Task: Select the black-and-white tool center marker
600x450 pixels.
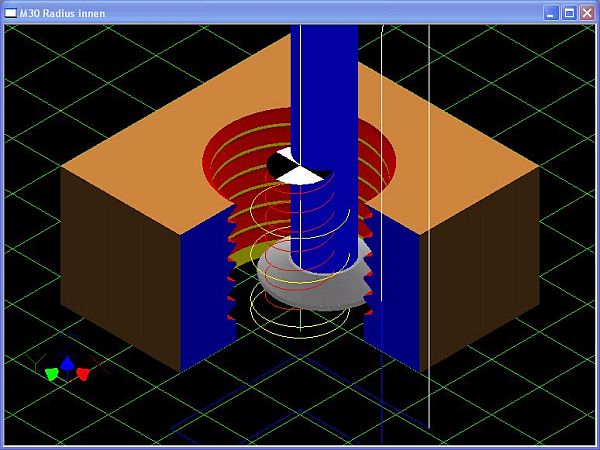Action: (x=297, y=166)
